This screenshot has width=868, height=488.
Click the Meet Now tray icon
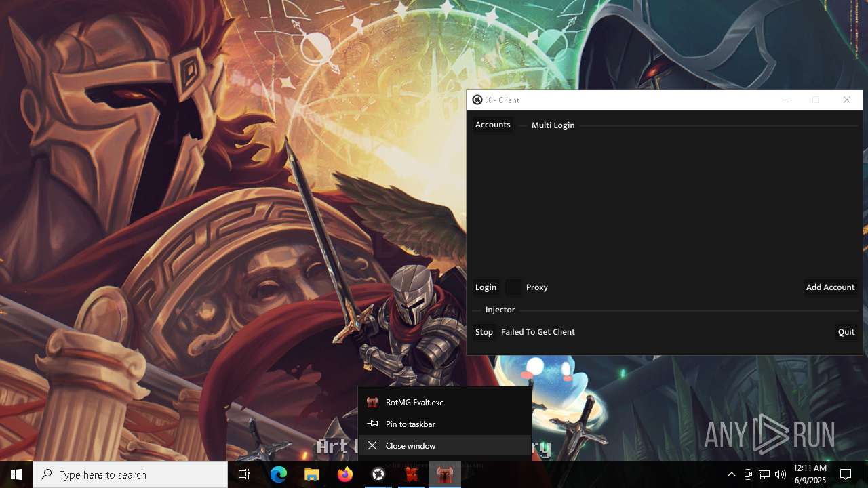(748, 474)
